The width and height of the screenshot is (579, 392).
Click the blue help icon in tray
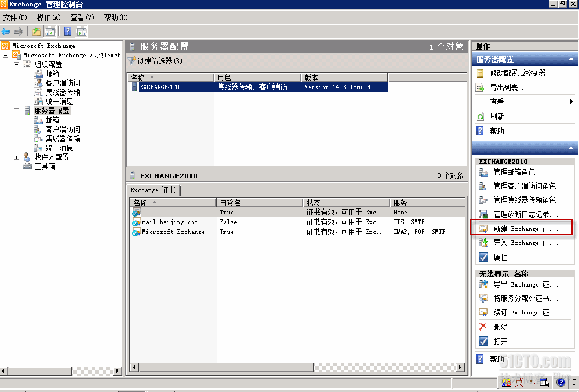[560, 382]
